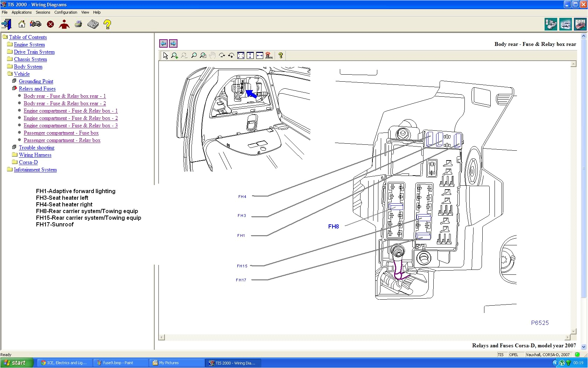Select the fit to width icon
Image resolution: width=588 pixels, height=368 pixels.
point(260,55)
